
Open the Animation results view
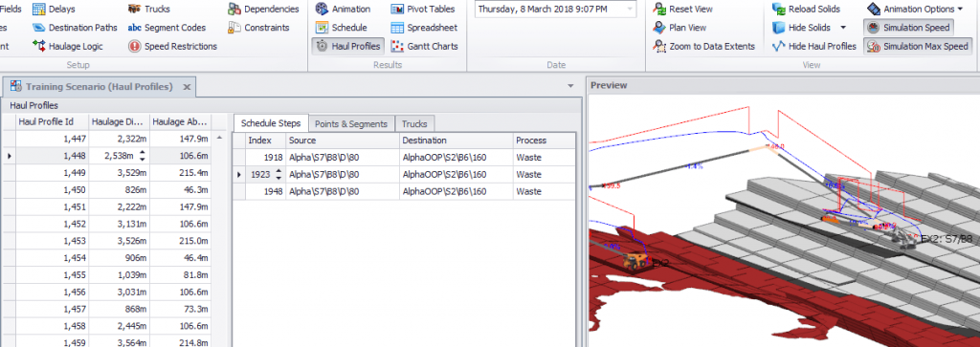(344, 10)
